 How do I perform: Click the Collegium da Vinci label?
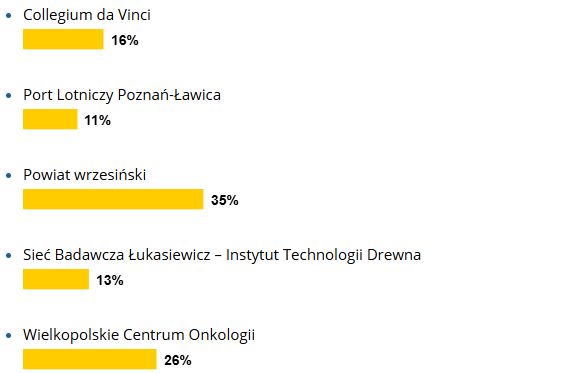point(87,15)
